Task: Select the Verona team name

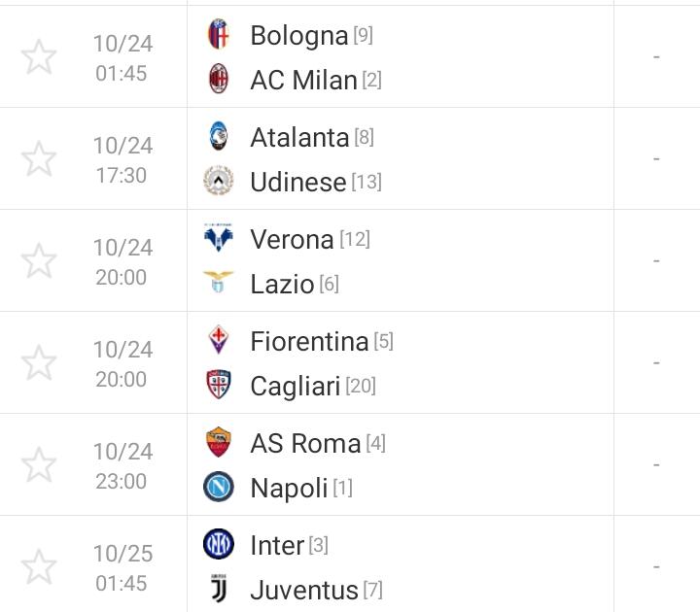Action: coord(292,239)
